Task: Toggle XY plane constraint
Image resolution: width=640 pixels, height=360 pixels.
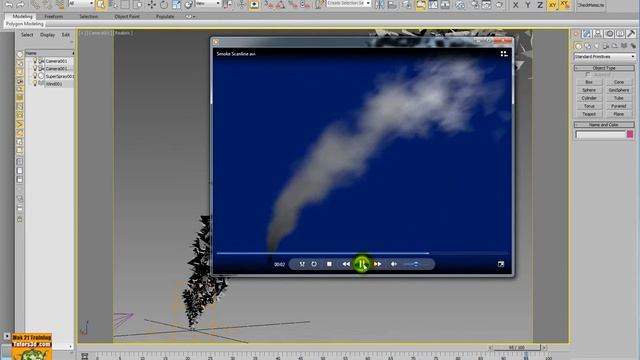Action: pyautogui.click(x=553, y=5)
